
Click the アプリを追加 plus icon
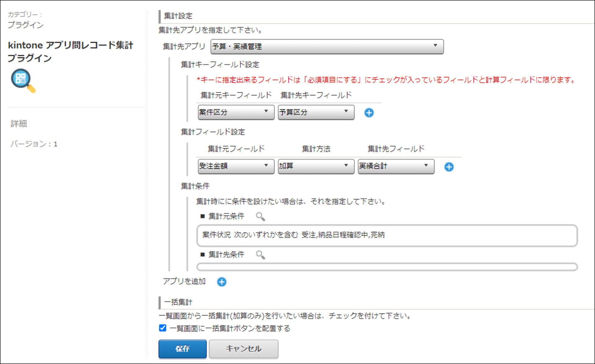[x=222, y=282]
